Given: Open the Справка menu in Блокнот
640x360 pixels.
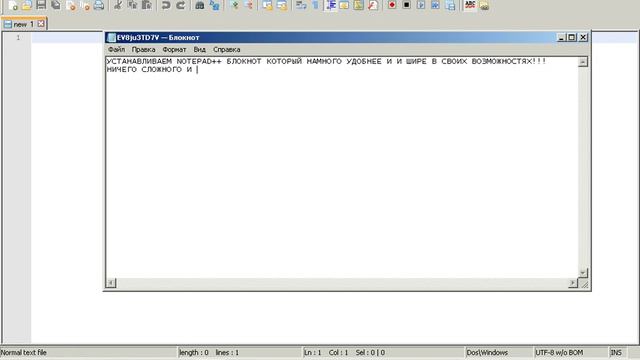Looking at the screenshot, I should click(227, 49).
